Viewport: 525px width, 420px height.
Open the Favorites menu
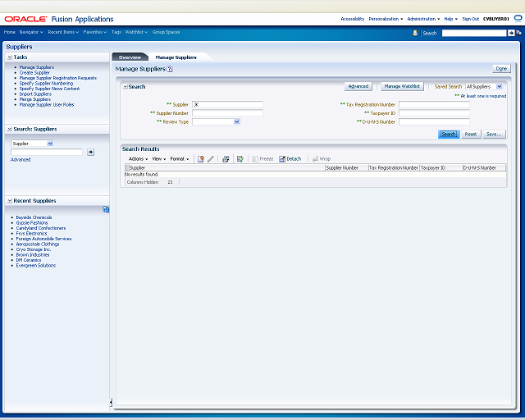95,32
